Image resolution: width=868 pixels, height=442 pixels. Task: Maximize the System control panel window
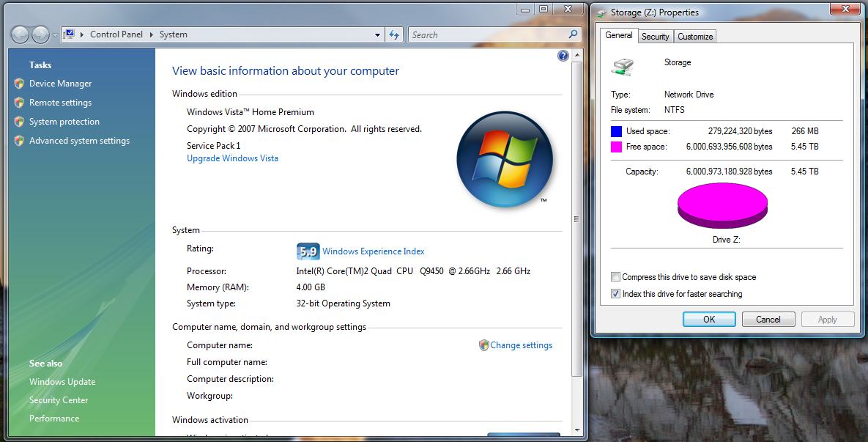[x=543, y=9]
